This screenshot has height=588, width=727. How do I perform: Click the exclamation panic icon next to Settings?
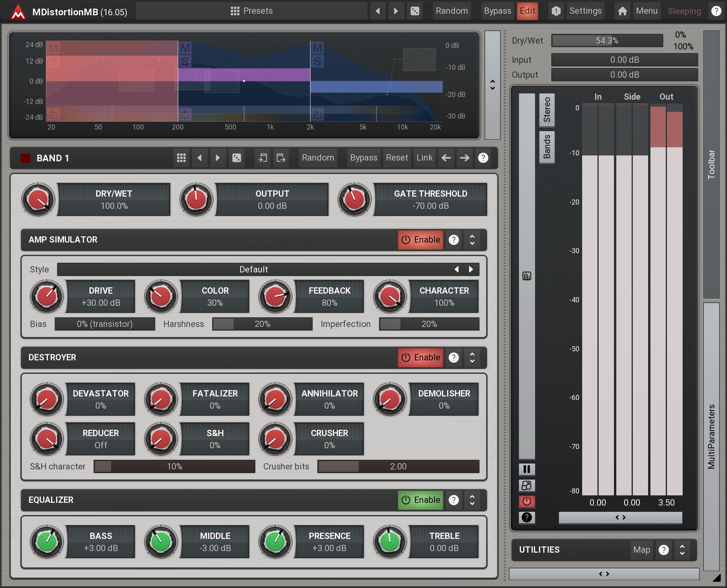pyautogui.click(x=556, y=11)
